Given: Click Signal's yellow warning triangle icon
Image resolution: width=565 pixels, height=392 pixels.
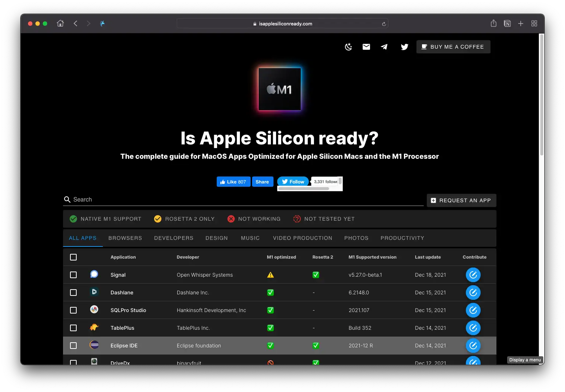Looking at the screenshot, I should tap(271, 275).
